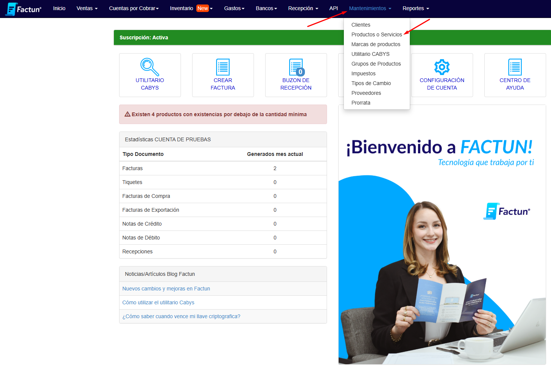
Task: Select Prorrata from the dropdown
Action: coord(377,103)
